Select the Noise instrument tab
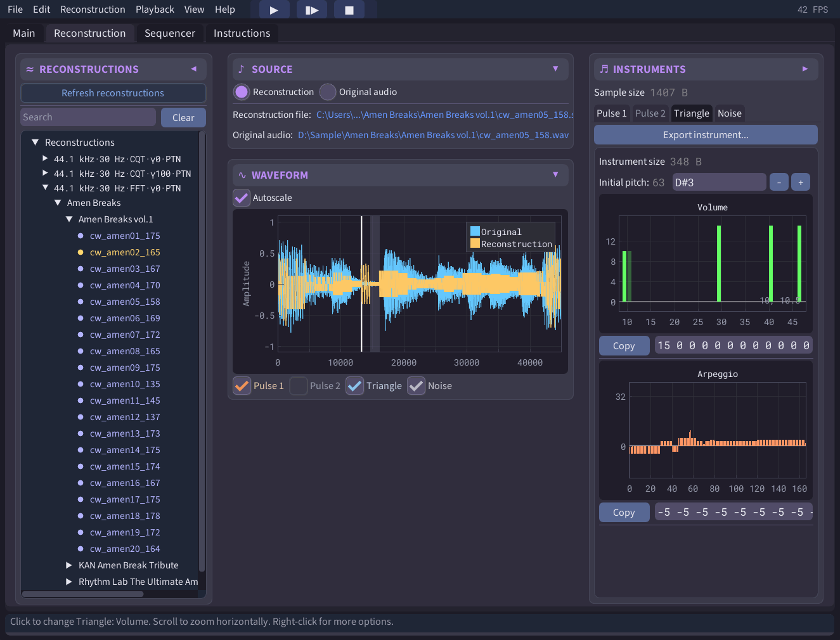840x640 pixels. [x=730, y=113]
